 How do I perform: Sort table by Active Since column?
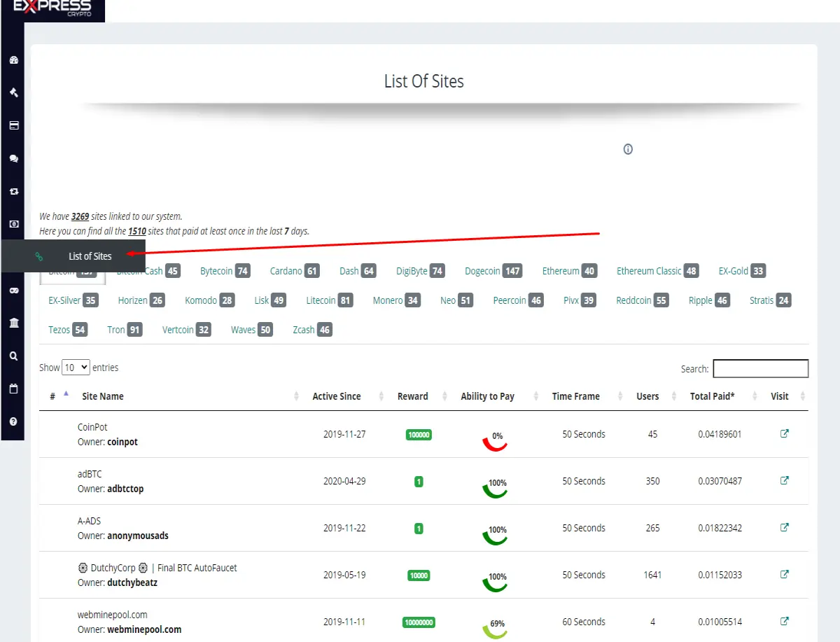coord(337,396)
